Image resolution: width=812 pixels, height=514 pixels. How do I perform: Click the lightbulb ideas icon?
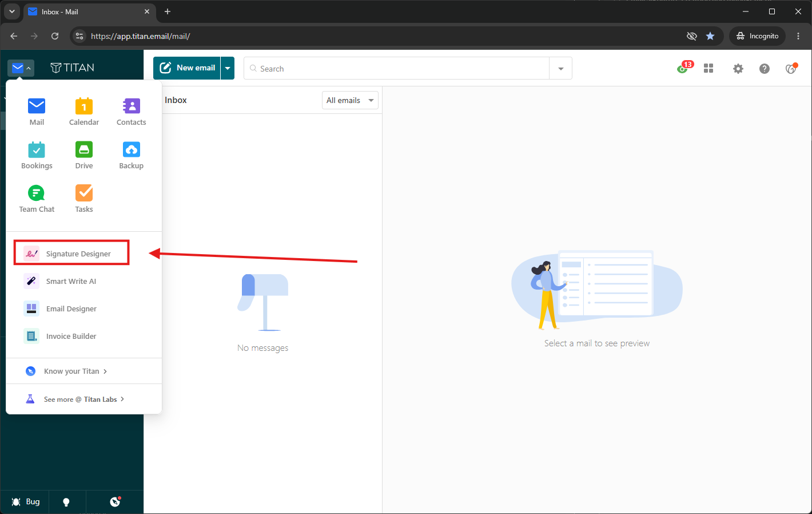click(x=66, y=502)
